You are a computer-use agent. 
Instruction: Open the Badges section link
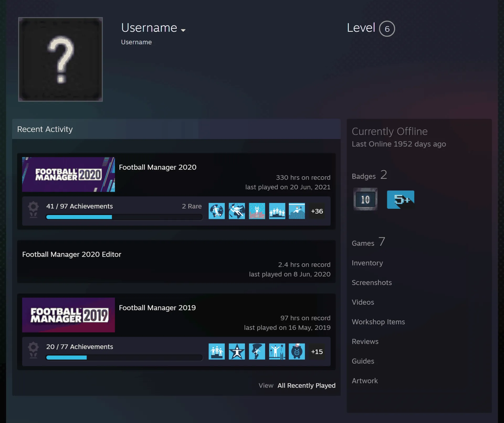coord(369,175)
